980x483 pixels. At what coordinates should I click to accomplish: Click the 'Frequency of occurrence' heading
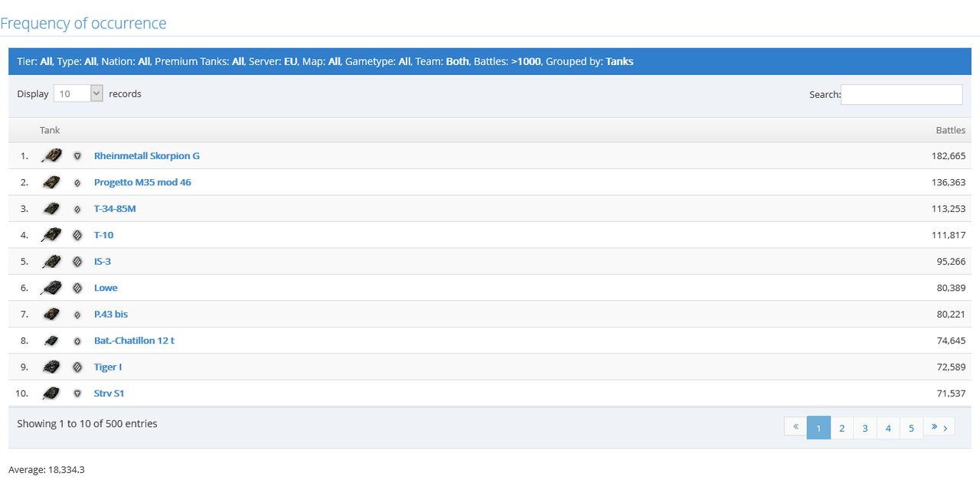coord(83,23)
